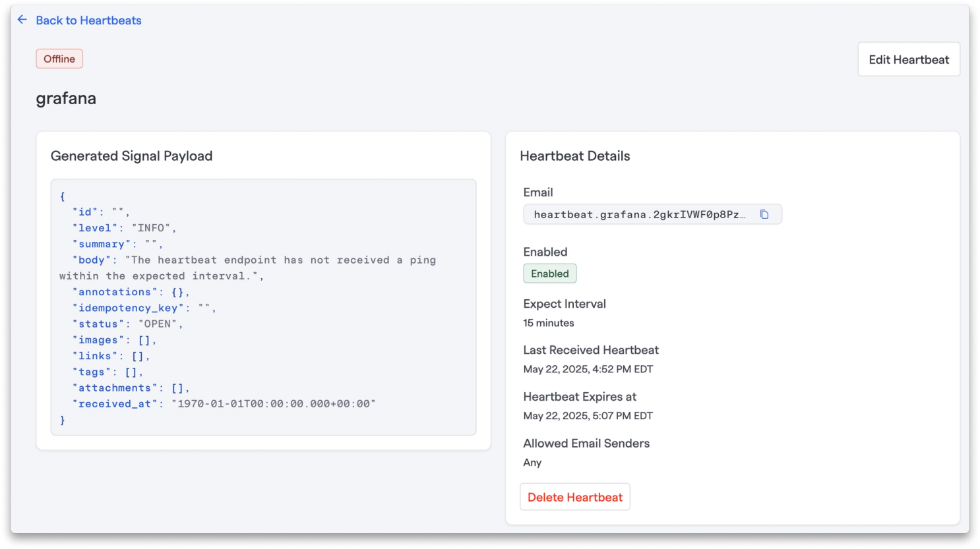This screenshot has width=980, height=549.
Task: Click the "15 minutes" interval value
Action: coord(549,323)
